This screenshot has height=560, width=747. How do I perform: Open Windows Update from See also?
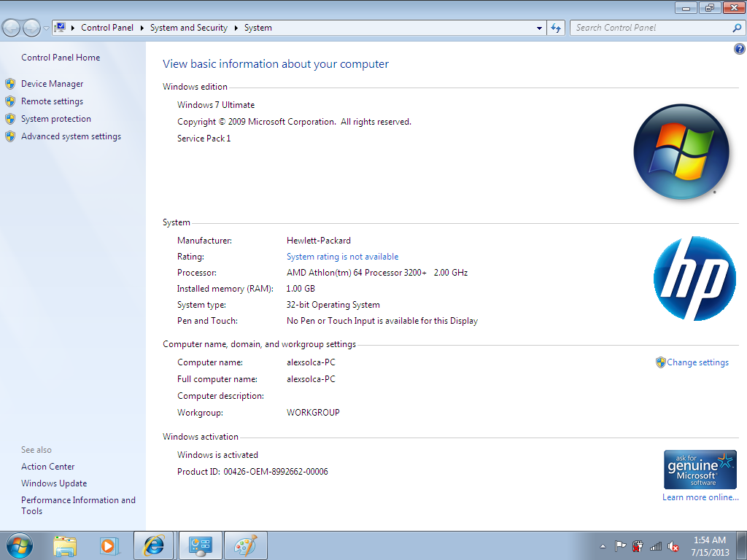(x=54, y=483)
